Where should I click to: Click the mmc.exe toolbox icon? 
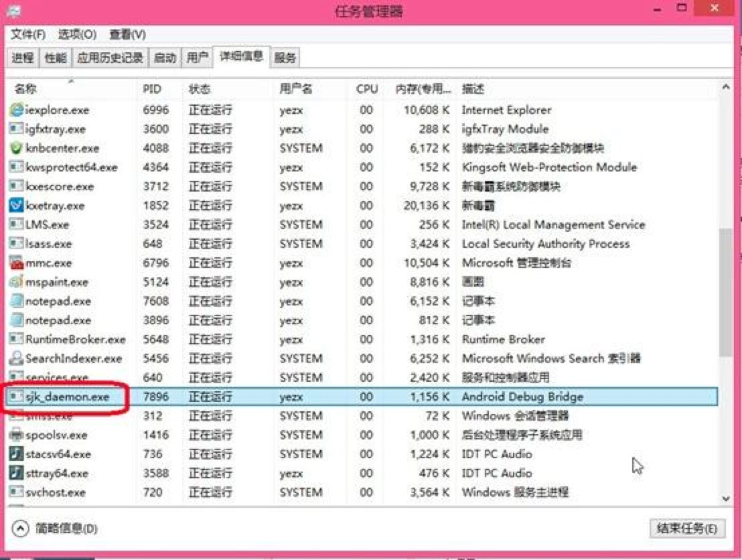tap(17, 263)
